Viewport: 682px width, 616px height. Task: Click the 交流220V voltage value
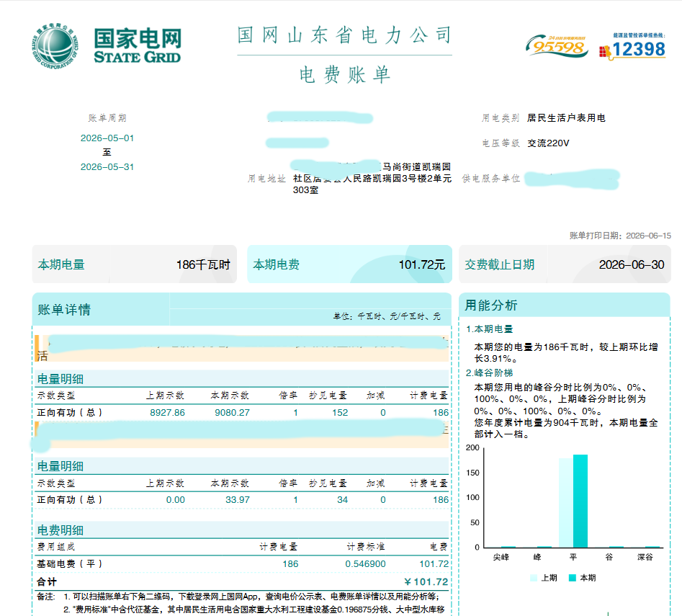[x=548, y=143]
